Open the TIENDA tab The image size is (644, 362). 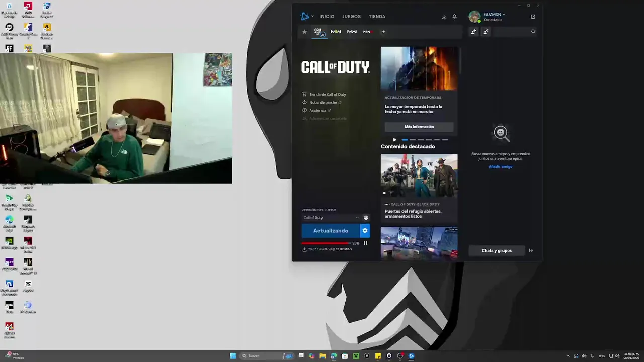[x=377, y=17]
